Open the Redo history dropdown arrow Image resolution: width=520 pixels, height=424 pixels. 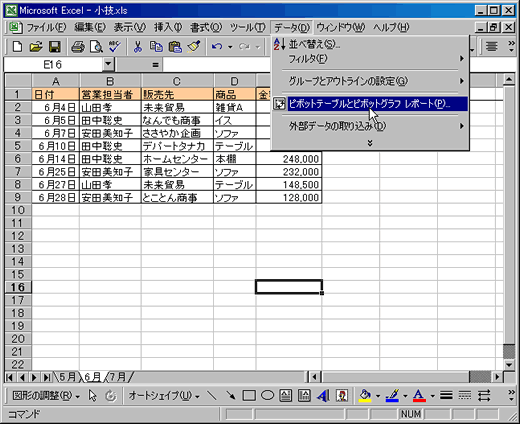coord(258,47)
